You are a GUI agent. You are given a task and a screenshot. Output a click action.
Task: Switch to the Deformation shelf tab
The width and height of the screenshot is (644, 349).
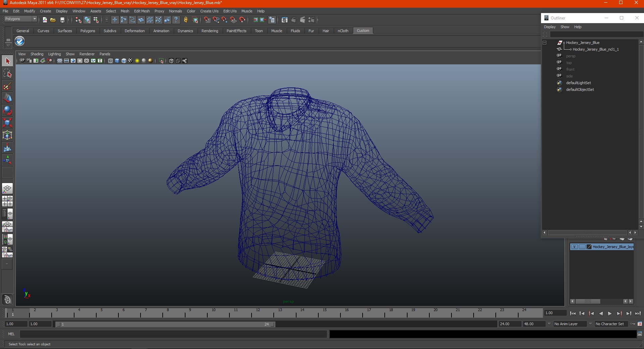(x=135, y=31)
